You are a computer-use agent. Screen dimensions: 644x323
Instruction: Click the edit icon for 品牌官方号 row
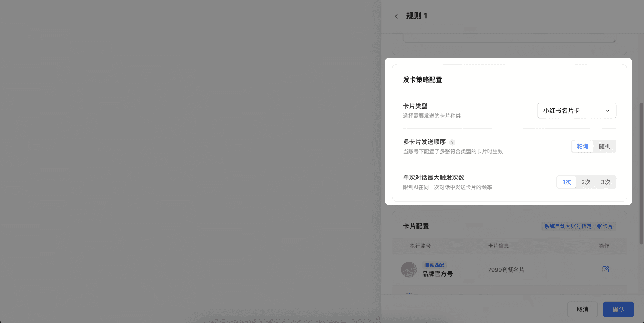pyautogui.click(x=606, y=269)
